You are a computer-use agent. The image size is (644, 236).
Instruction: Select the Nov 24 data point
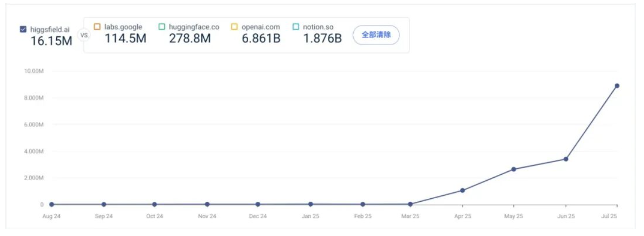point(207,204)
